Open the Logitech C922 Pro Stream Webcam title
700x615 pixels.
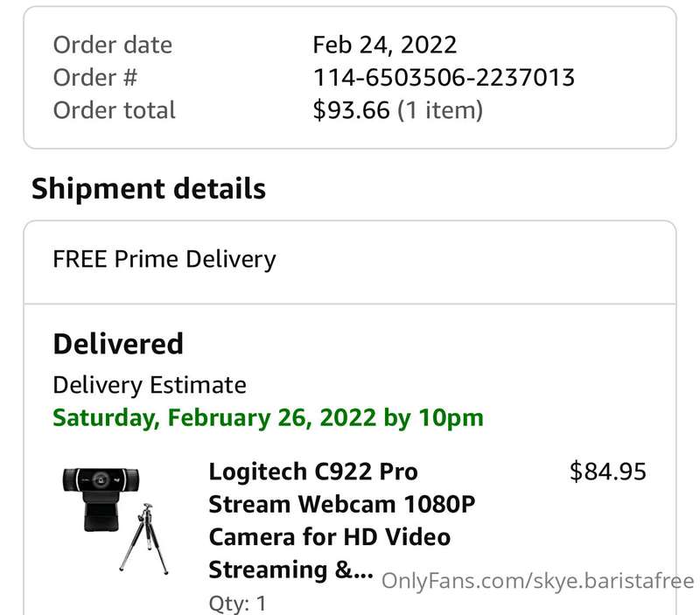[x=341, y=521]
